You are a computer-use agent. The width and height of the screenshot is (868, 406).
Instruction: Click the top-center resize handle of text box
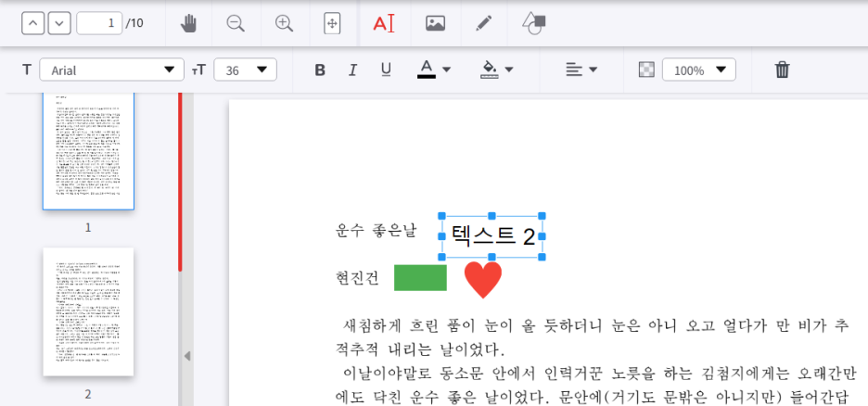pyautogui.click(x=491, y=216)
